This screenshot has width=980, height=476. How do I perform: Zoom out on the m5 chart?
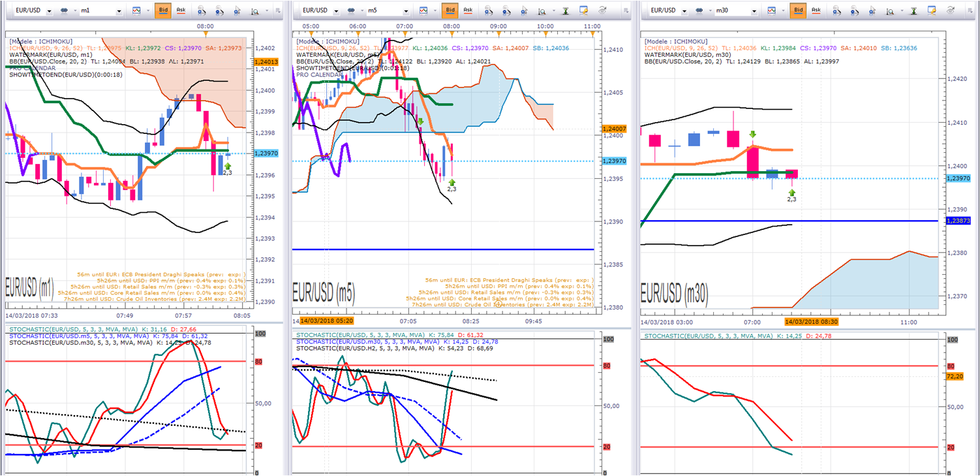[507, 10]
